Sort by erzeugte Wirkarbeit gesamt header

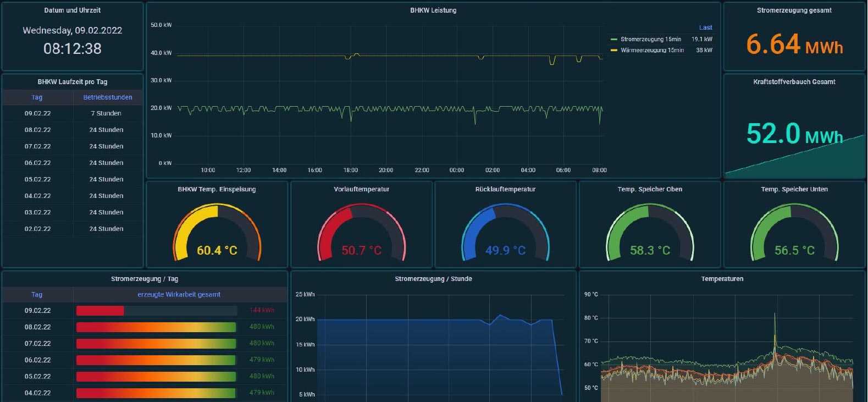(179, 295)
